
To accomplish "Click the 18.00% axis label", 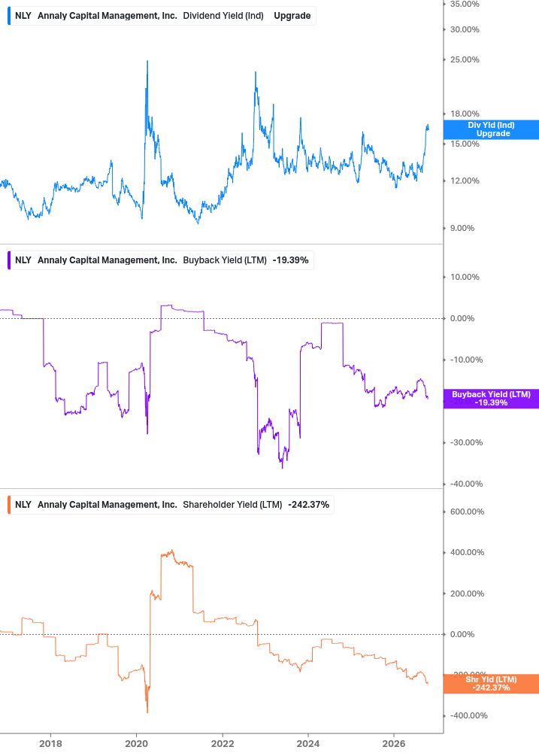I will pyautogui.click(x=465, y=114).
